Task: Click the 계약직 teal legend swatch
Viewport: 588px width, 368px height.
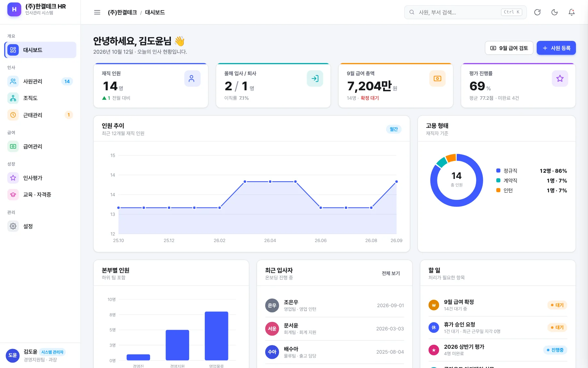Action: (x=498, y=180)
